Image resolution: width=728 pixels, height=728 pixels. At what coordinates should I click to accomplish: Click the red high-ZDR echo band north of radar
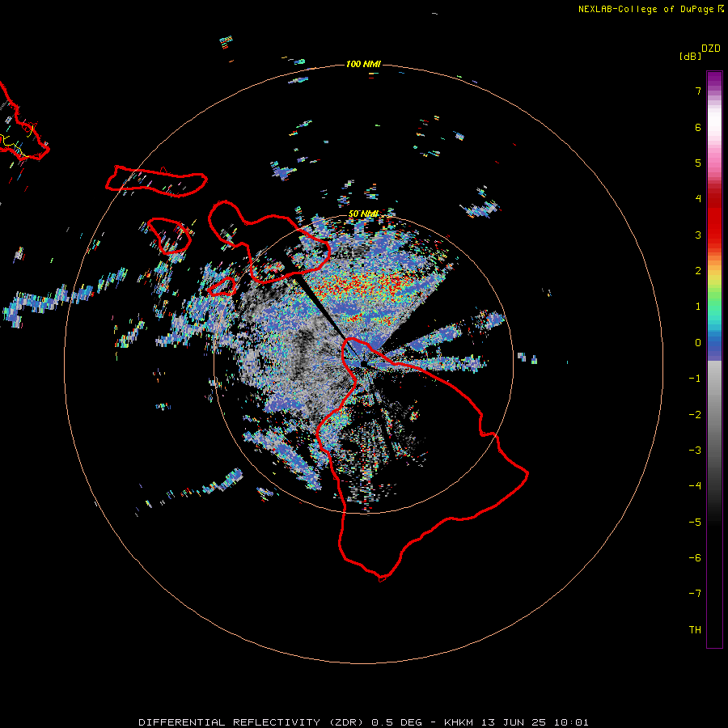360,285
